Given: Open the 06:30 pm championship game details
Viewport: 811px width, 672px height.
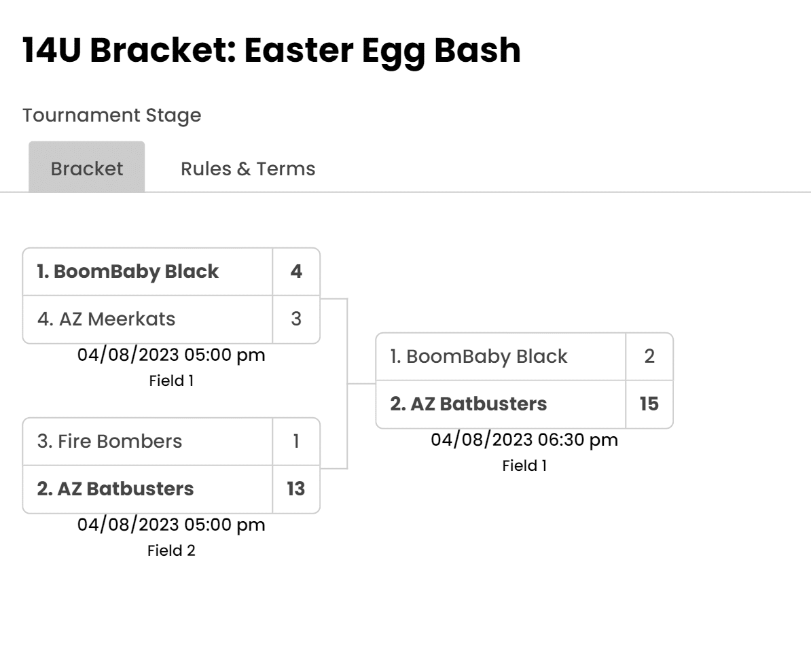Looking at the screenshot, I should click(524, 440).
